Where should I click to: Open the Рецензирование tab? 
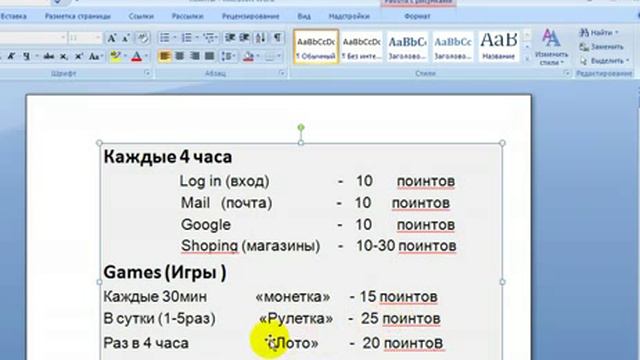(251, 16)
